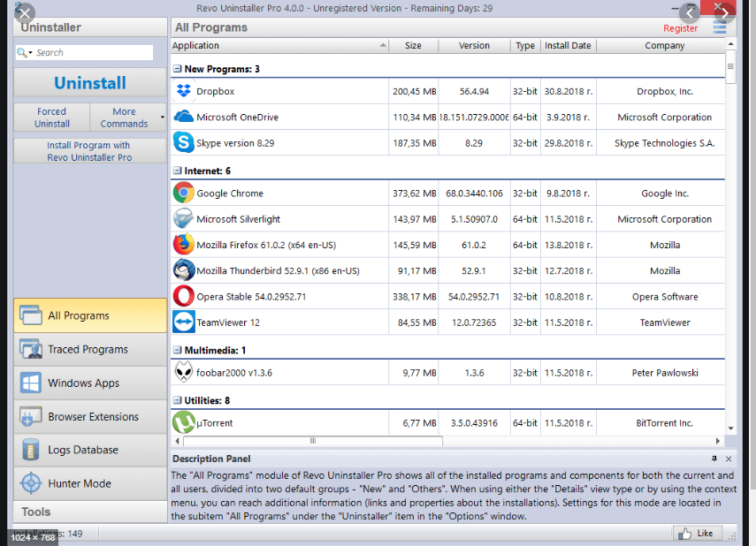The height and width of the screenshot is (546, 756).
Task: Click the horizontal scrollbar left arrow
Action: (x=178, y=441)
